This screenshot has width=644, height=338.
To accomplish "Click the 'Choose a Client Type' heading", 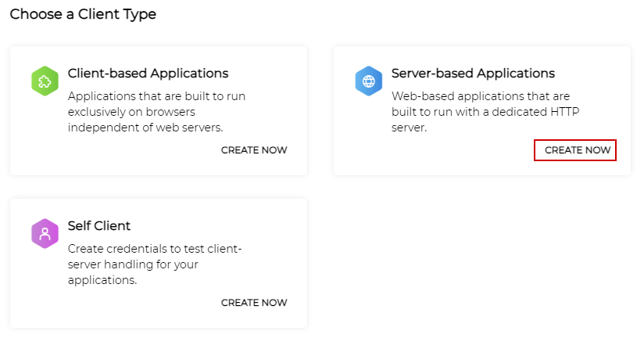I will coord(83,14).
